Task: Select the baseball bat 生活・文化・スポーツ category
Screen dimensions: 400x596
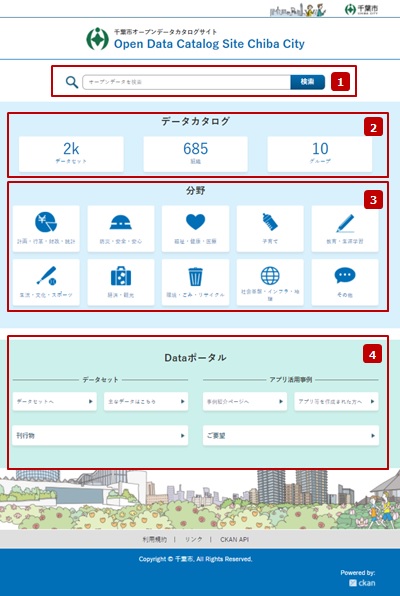Action: tap(46, 282)
